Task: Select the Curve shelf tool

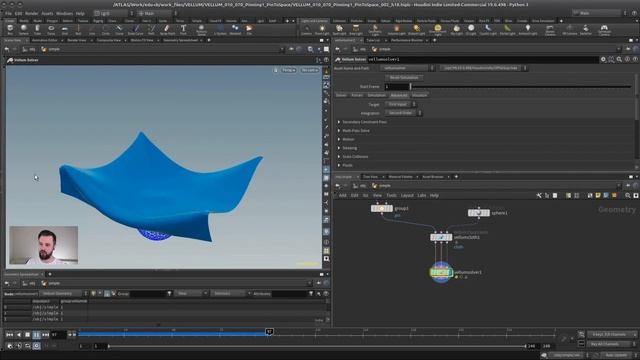Action: tap(119, 29)
